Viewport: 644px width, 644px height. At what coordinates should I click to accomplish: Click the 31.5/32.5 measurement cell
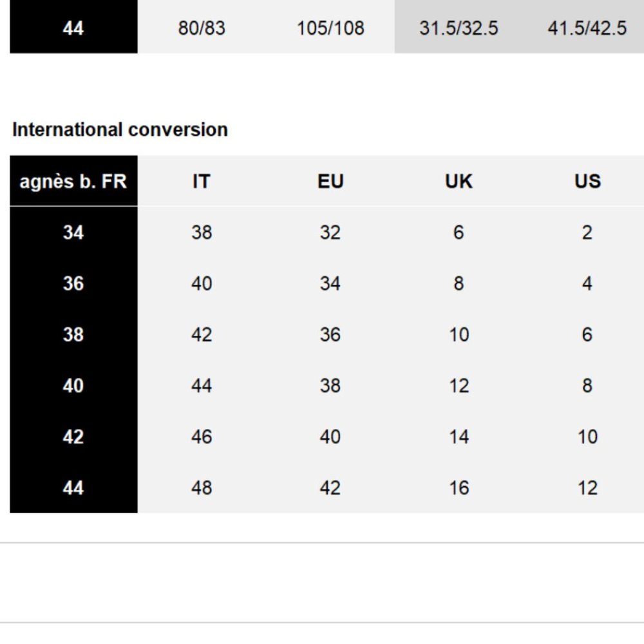[x=459, y=28]
